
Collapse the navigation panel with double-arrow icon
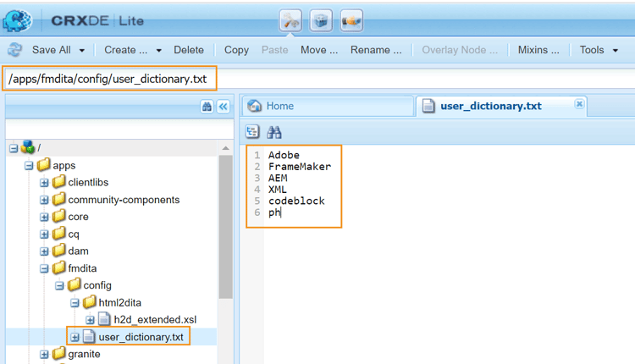pyautogui.click(x=224, y=107)
